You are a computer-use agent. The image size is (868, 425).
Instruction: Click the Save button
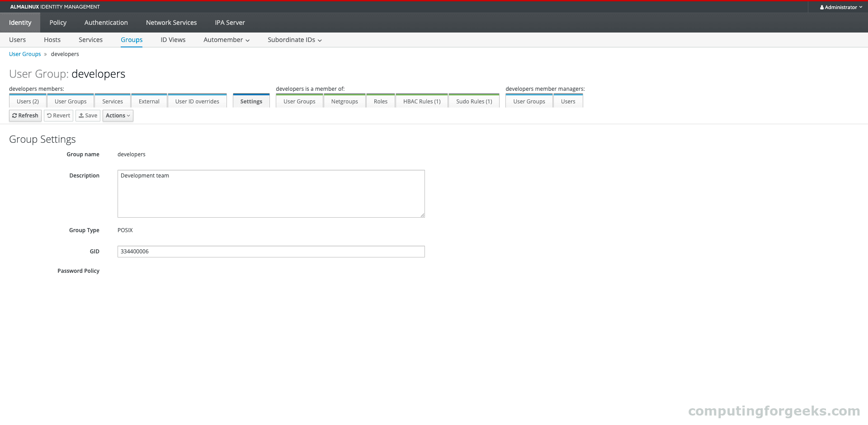[88, 116]
